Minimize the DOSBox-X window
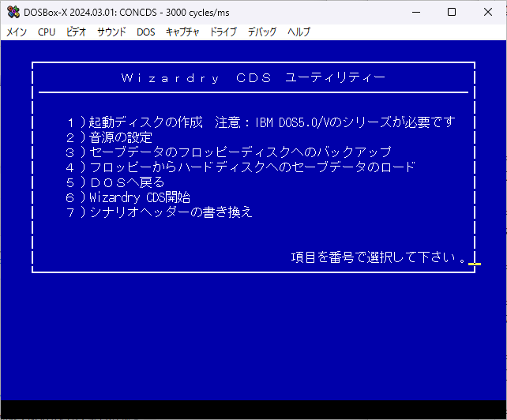Screen dimensions: 507x420 pyautogui.click(x=416, y=13)
